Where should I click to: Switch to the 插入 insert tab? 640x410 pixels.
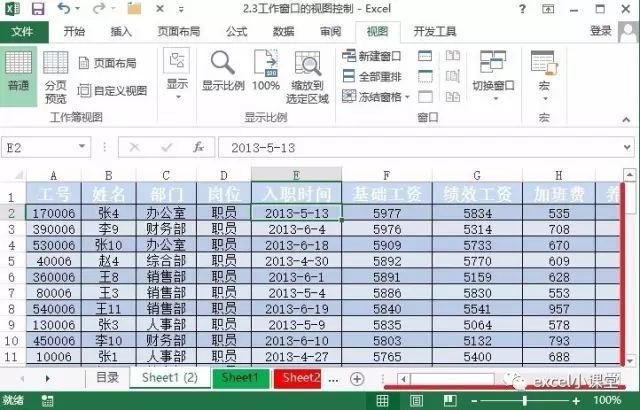[x=121, y=31]
